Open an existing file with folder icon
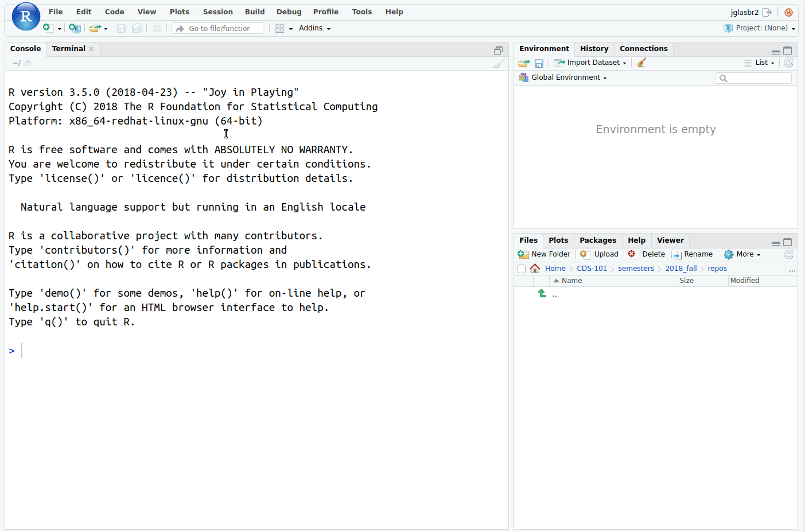 (x=95, y=28)
